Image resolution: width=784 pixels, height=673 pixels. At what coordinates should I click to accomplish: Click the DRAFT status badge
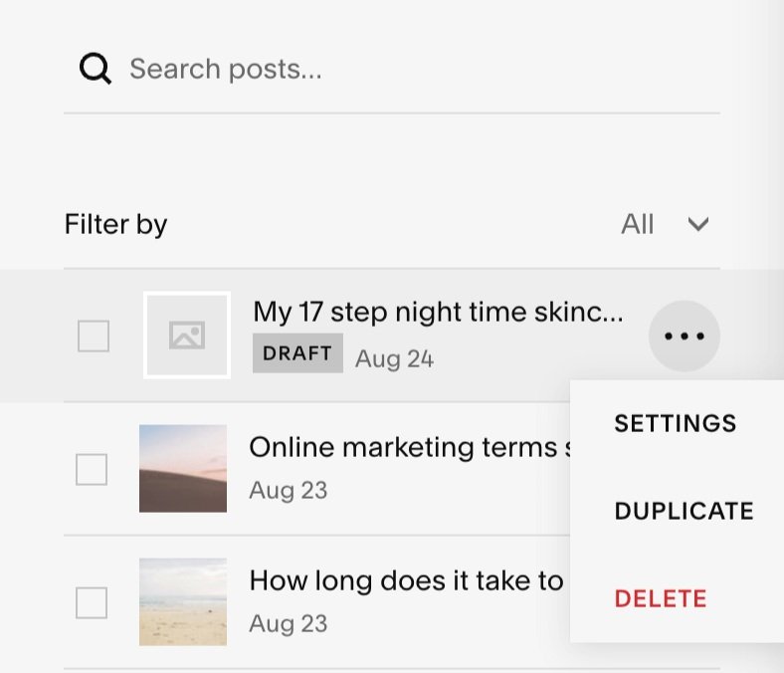coord(297,353)
